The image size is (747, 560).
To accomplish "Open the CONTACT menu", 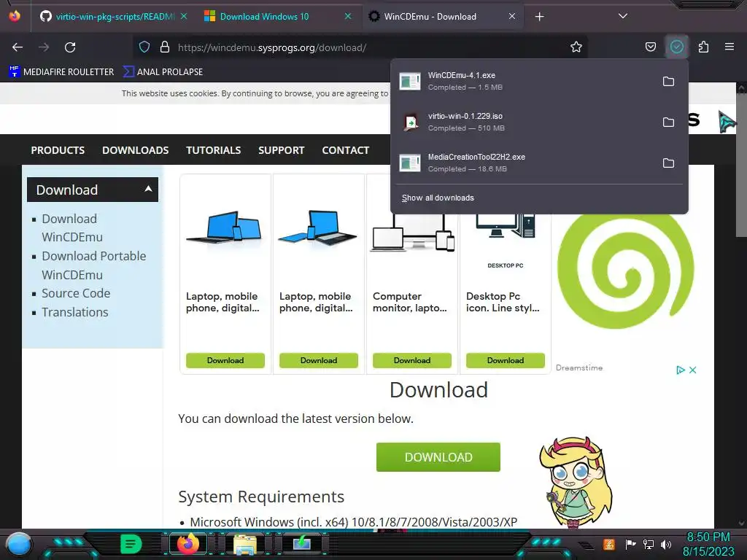I will coord(345,150).
